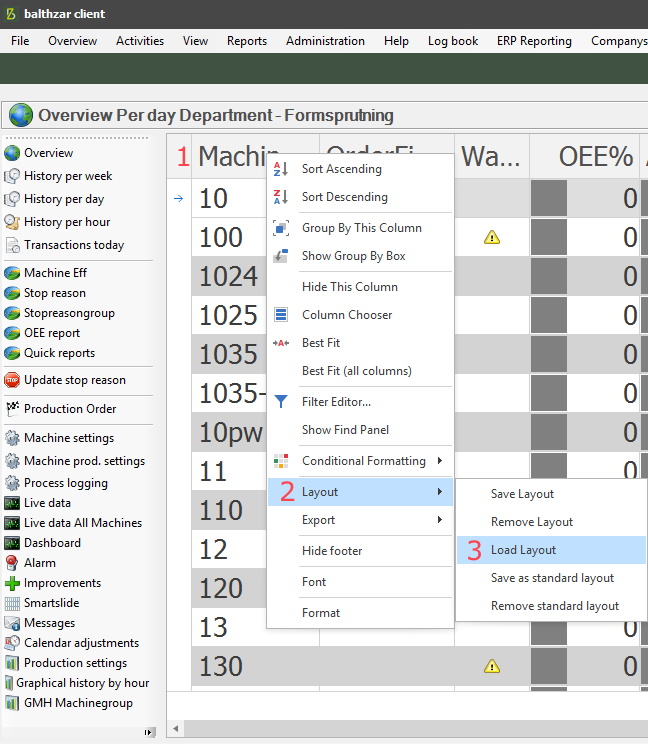Click the sidebar scroll right arrow
Viewport: 648px width, 744px height.
tap(150, 732)
